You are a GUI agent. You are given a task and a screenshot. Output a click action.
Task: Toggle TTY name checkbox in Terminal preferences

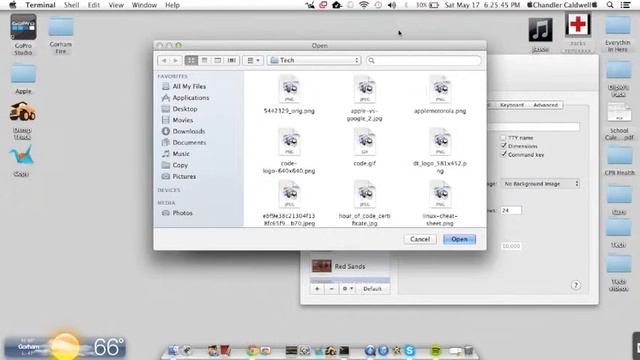pyautogui.click(x=503, y=138)
